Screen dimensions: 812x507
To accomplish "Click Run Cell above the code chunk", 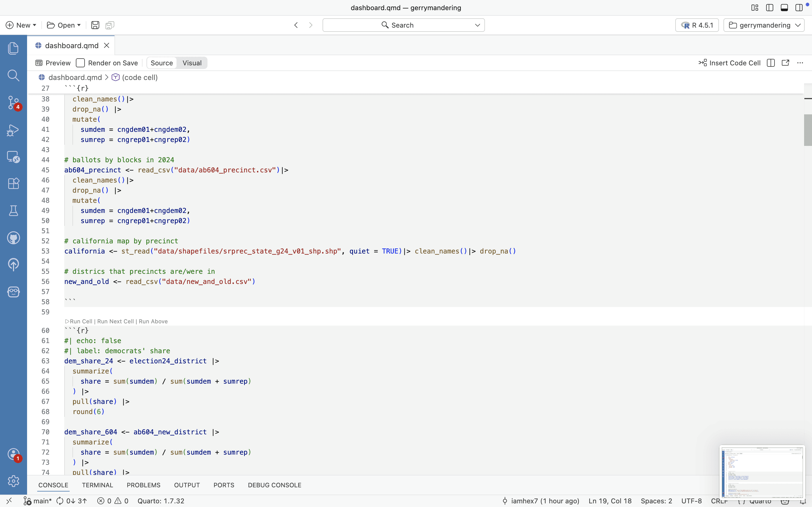I will pyautogui.click(x=81, y=321).
